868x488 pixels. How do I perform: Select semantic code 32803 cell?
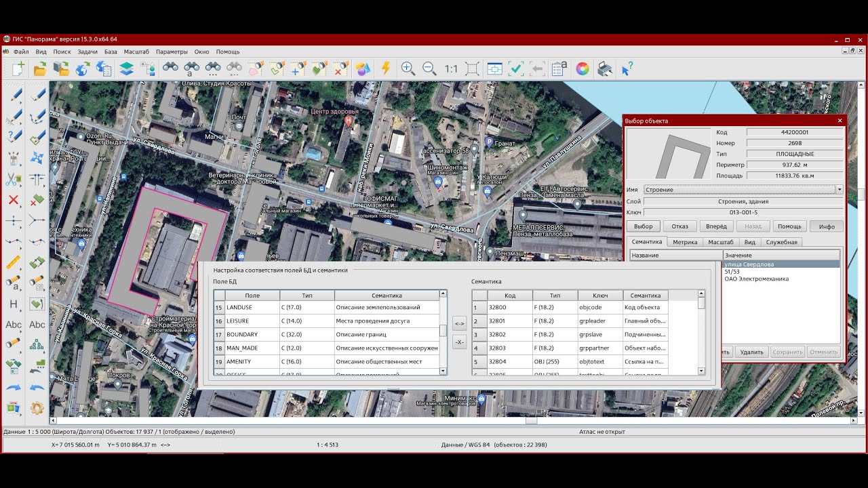pyautogui.click(x=510, y=348)
